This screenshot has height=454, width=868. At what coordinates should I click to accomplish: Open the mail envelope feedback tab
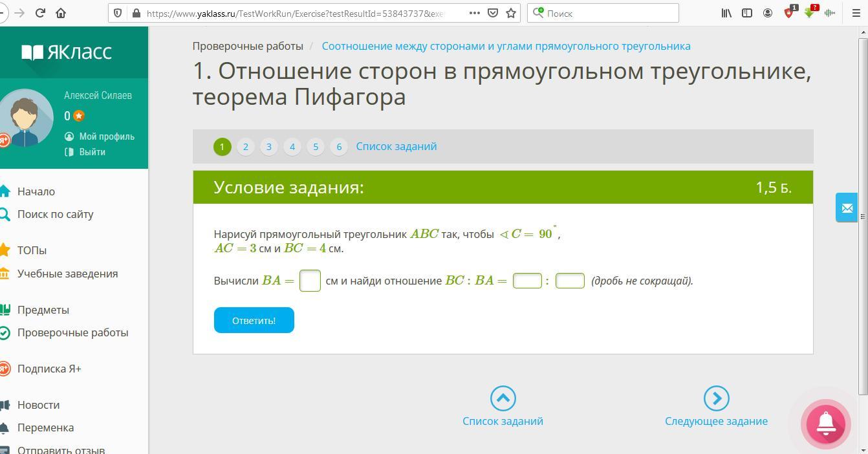pos(847,208)
